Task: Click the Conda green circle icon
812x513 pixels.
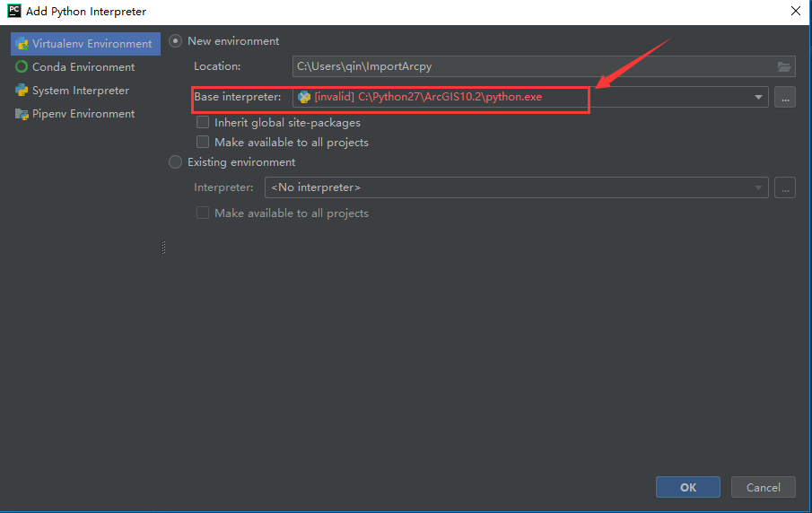Action: coord(22,66)
